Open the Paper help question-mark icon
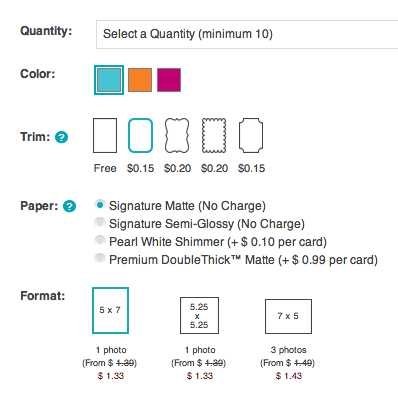398x401 pixels. tap(70, 206)
